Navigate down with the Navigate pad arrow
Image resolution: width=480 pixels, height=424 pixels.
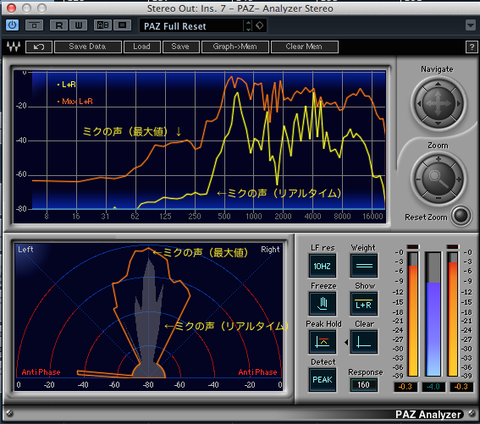(x=438, y=123)
